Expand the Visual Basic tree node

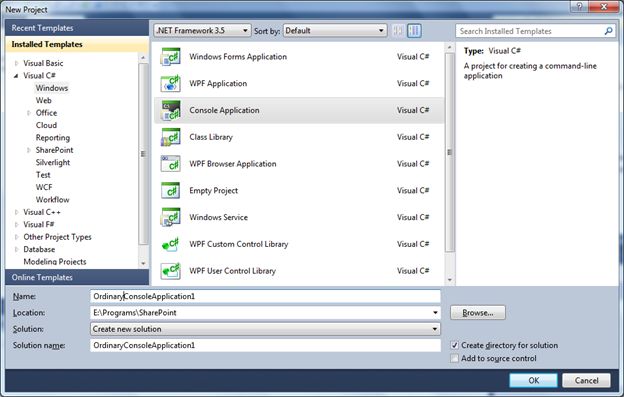coord(16,63)
